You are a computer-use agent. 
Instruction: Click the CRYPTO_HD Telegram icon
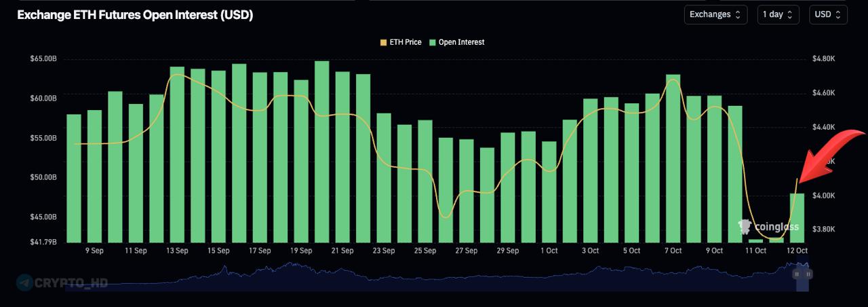point(24,282)
